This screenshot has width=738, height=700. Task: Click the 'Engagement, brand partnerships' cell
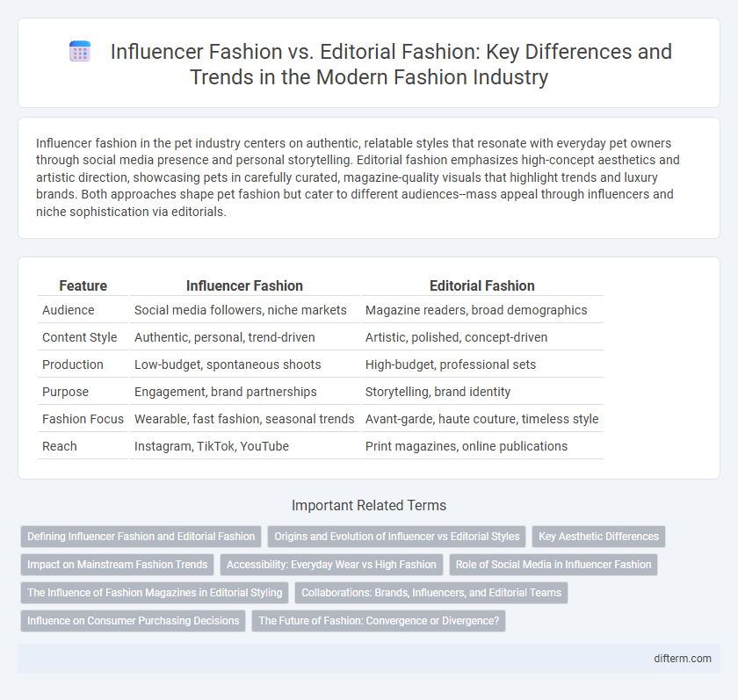coord(244,392)
